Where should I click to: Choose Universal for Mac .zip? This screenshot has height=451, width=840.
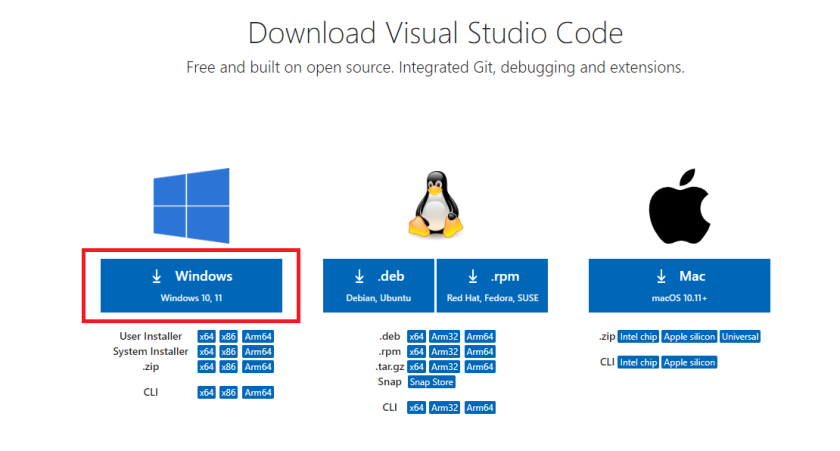click(740, 337)
